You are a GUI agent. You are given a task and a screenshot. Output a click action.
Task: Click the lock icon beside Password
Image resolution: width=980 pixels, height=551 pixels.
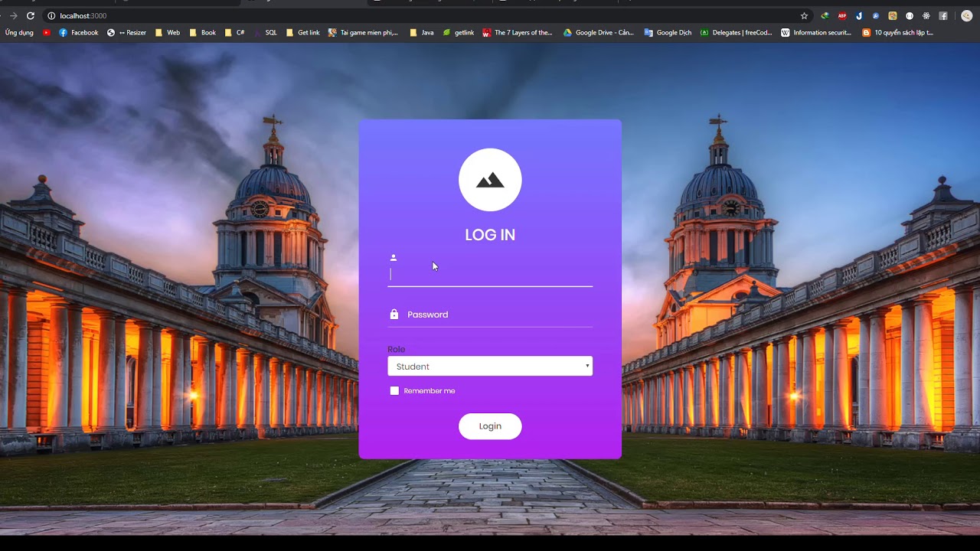394,315
